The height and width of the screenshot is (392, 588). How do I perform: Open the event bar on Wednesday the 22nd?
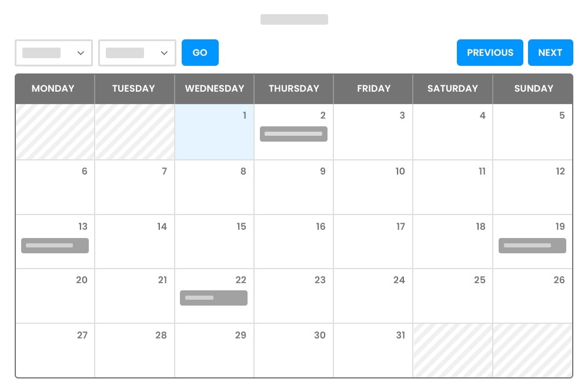coord(213,298)
